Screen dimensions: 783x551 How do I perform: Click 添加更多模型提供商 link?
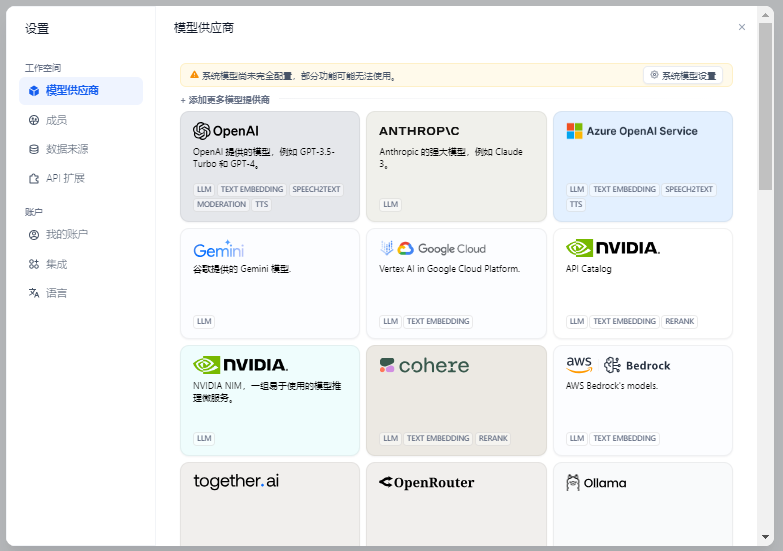[225, 100]
